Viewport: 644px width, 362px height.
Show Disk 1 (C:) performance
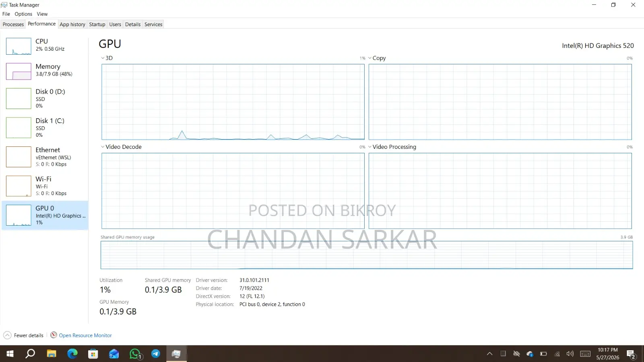(45, 128)
